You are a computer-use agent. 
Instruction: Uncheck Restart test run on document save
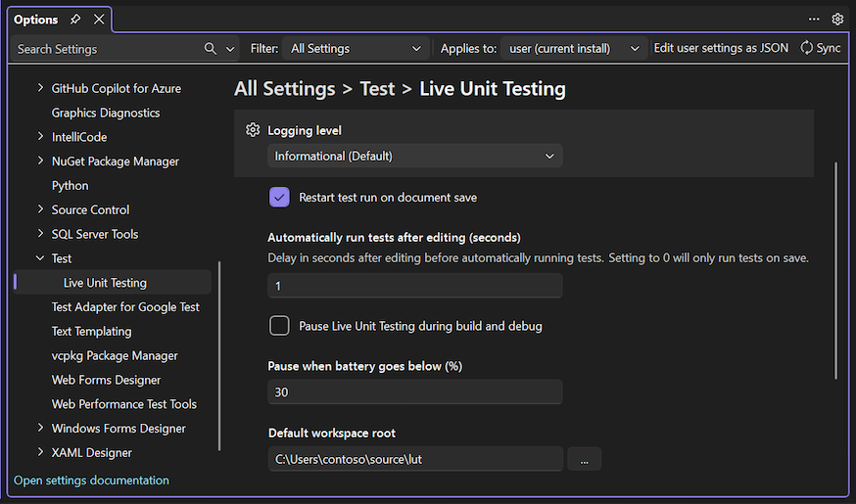click(x=279, y=198)
